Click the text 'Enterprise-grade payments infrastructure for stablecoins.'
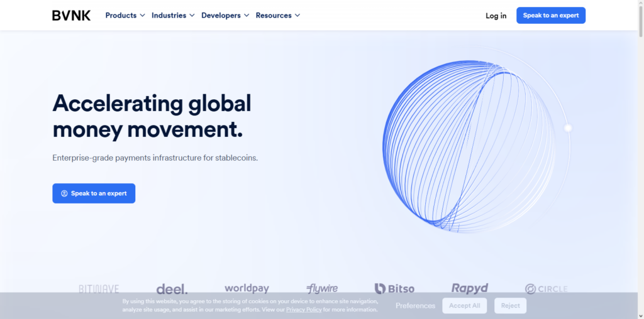This screenshot has width=644, height=319. click(155, 158)
